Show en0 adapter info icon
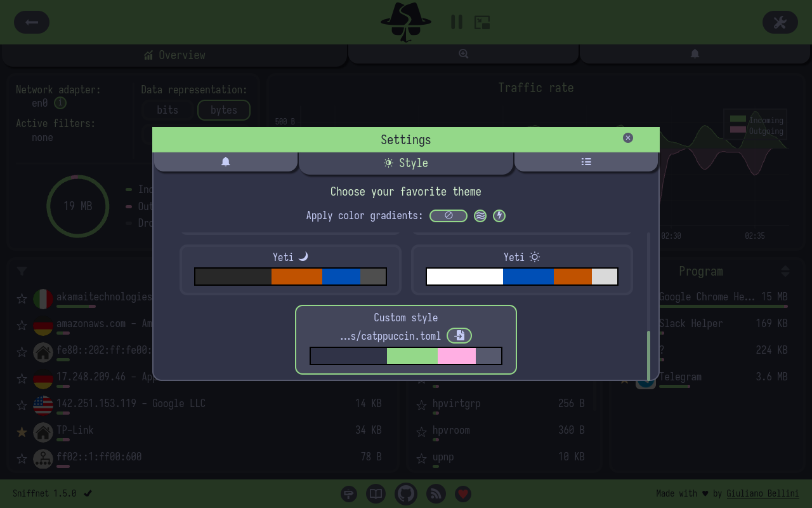The width and height of the screenshot is (812, 508). [60, 103]
